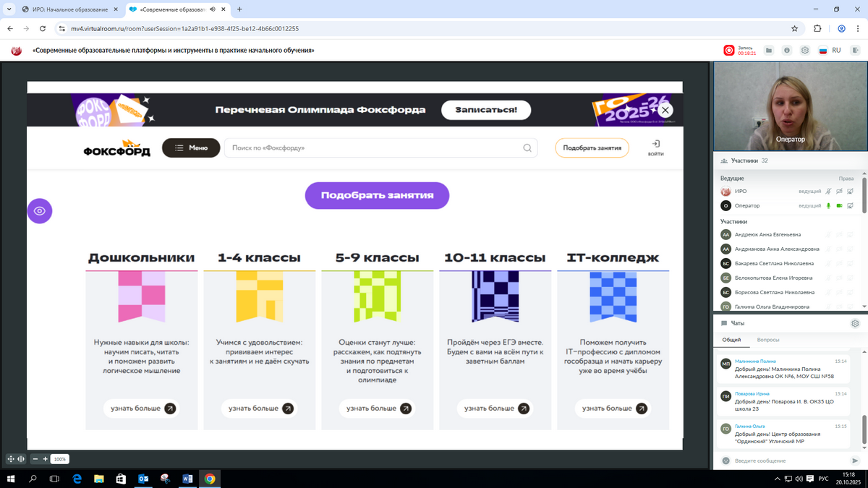The height and width of the screenshot is (488, 868).
Task: Click the Введите сообщение chat input field
Action: pyautogui.click(x=788, y=461)
